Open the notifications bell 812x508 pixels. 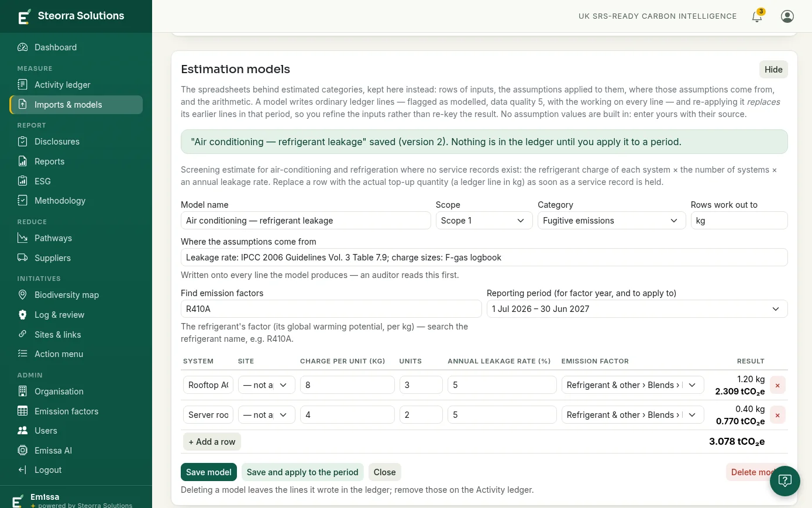tap(757, 16)
